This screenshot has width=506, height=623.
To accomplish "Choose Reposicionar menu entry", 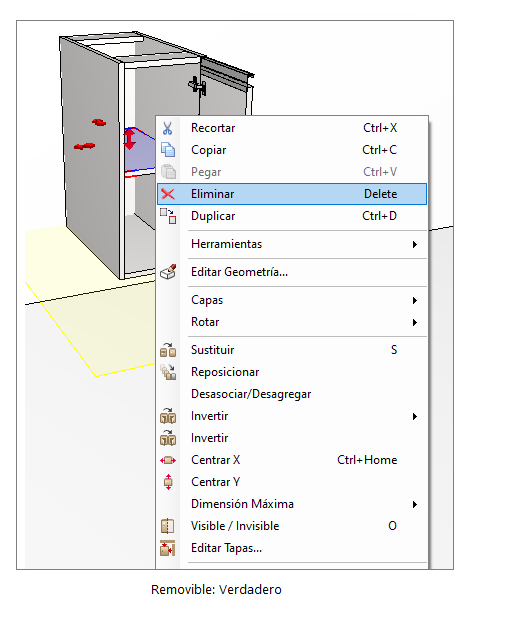I will (292, 372).
